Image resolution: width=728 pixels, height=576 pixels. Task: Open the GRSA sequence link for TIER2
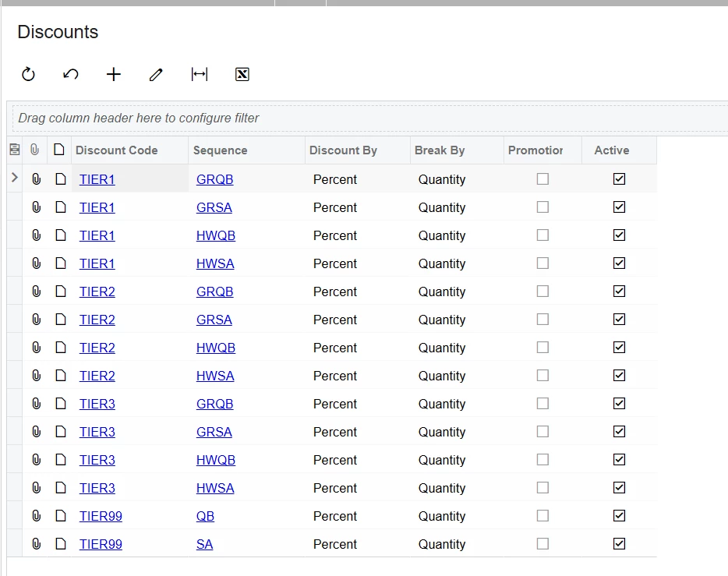(x=214, y=320)
